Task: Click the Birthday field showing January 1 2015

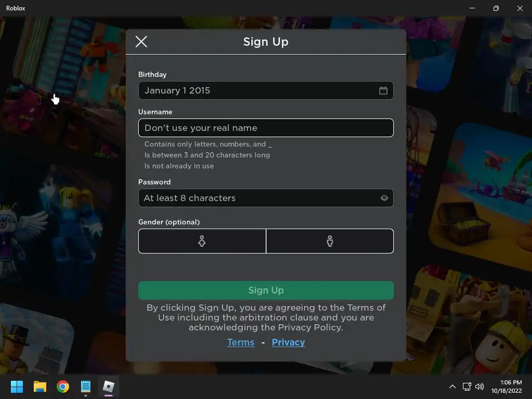Action: click(x=265, y=90)
